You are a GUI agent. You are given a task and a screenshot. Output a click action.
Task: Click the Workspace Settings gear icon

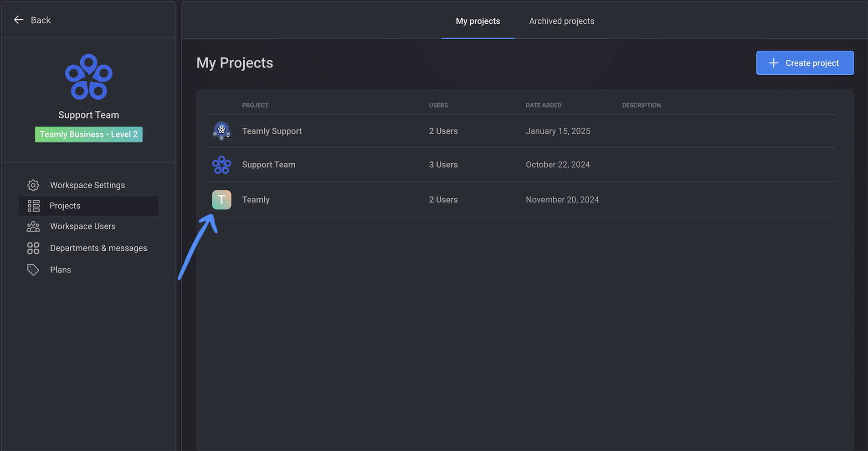coord(33,185)
